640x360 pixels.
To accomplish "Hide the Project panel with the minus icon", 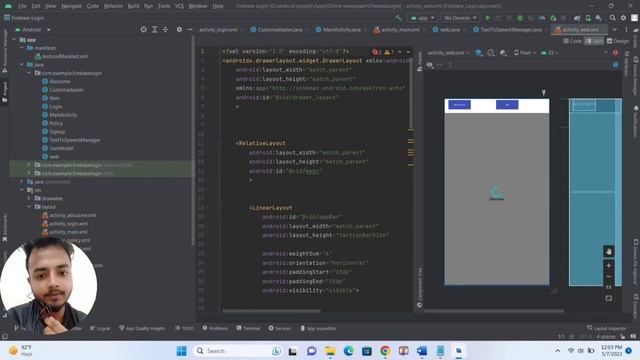I will pyautogui.click(x=190, y=29).
